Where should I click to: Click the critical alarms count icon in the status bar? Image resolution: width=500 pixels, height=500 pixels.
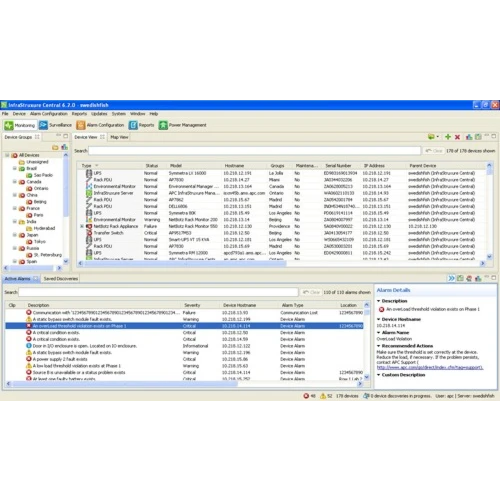coord(306,396)
